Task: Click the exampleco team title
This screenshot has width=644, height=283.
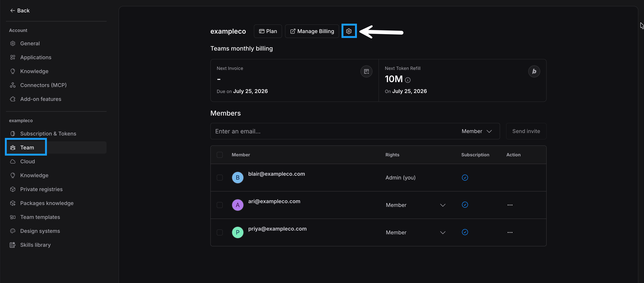Action: 228,31
